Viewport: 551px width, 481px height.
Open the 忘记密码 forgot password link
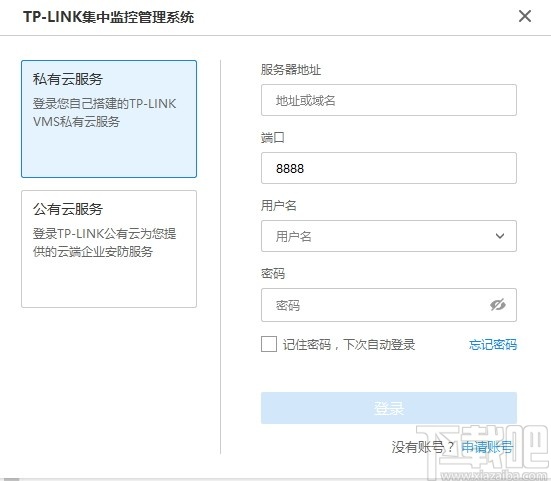[x=493, y=344]
